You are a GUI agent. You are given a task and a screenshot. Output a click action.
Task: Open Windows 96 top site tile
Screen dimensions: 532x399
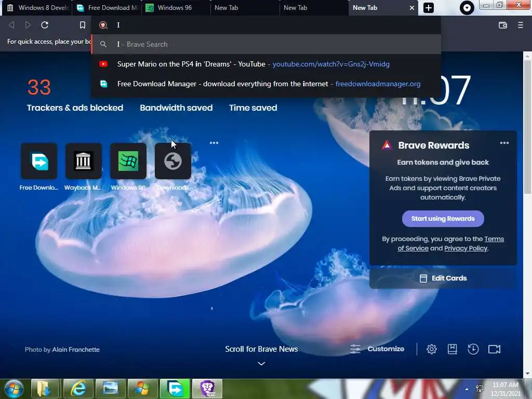point(128,161)
